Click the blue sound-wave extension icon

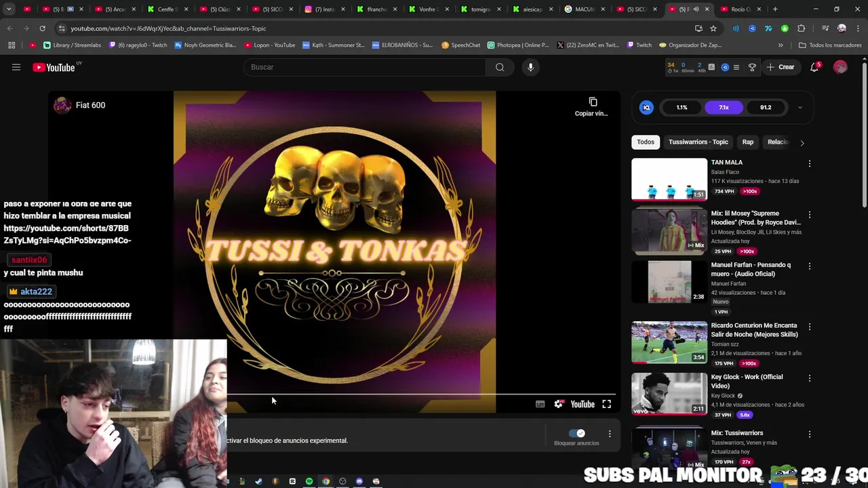[x=736, y=28]
